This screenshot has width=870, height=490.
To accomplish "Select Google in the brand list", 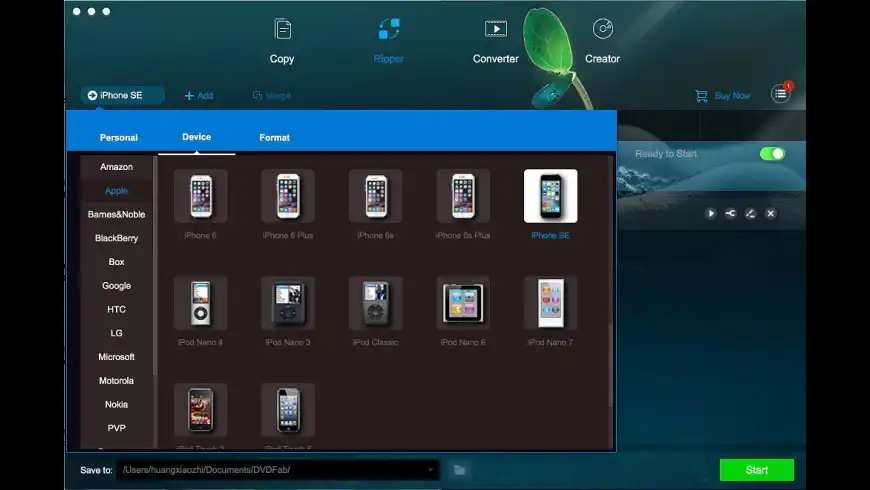I will click(117, 286).
